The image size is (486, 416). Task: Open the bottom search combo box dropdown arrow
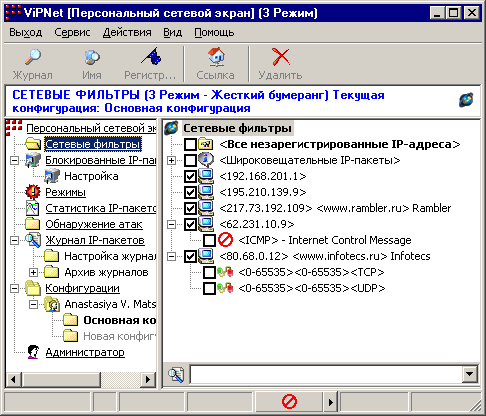pos(469,374)
